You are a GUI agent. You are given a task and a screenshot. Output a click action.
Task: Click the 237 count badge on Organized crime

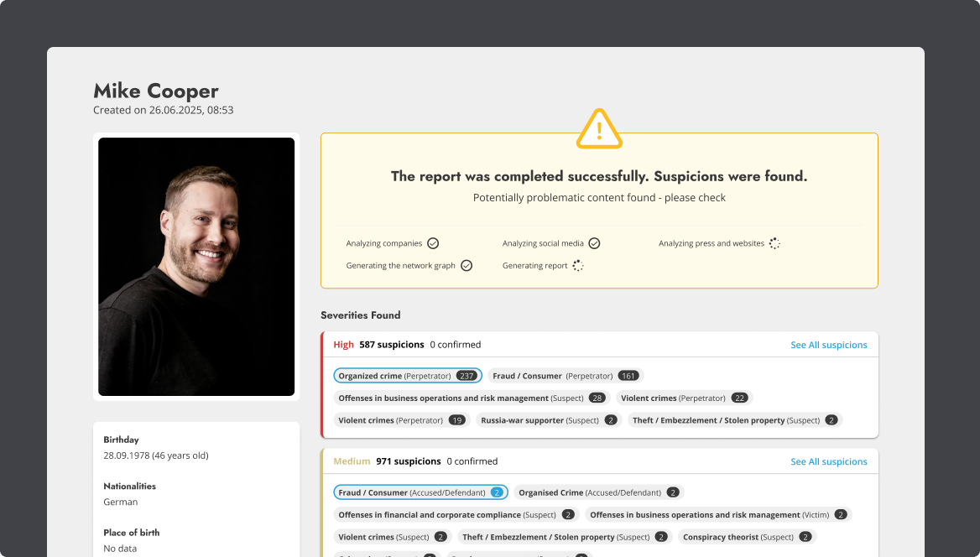pyautogui.click(x=466, y=376)
